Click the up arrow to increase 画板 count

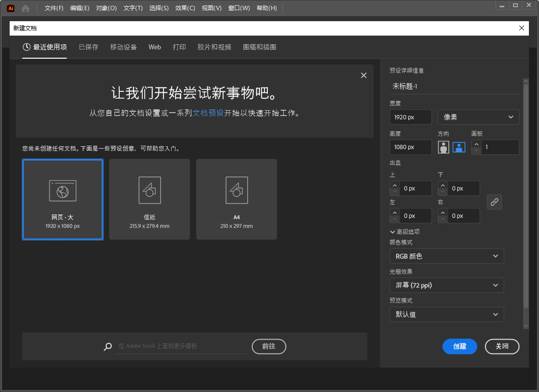[x=476, y=144]
